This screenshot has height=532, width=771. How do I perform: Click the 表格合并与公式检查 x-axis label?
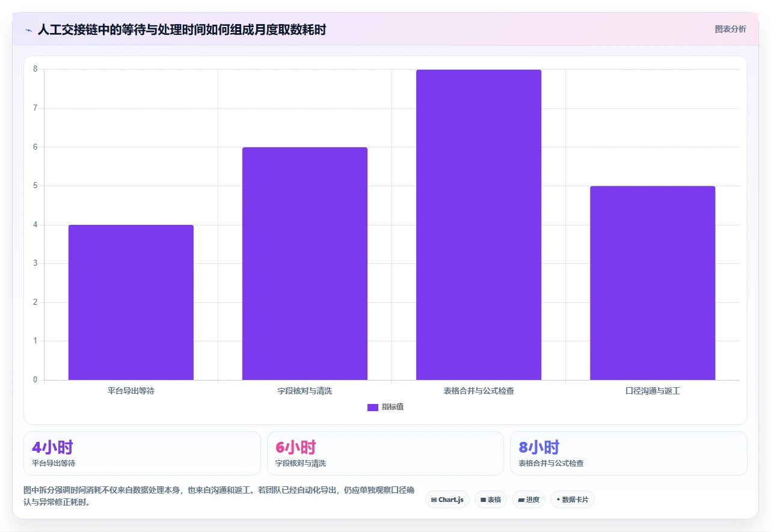coord(479,391)
